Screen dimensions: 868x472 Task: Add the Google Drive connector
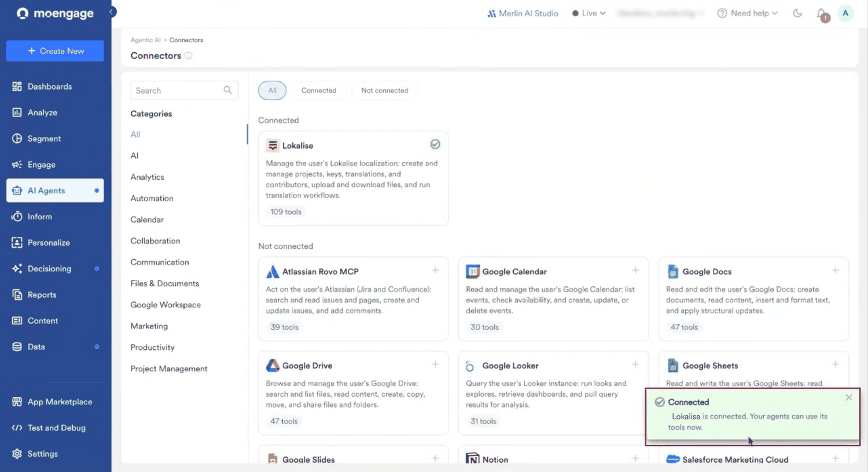tap(435, 364)
